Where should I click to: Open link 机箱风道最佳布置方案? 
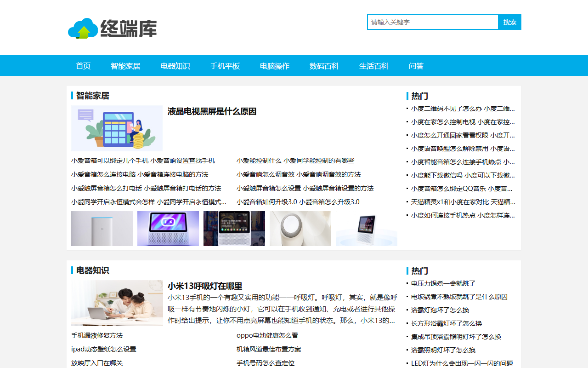point(269,349)
